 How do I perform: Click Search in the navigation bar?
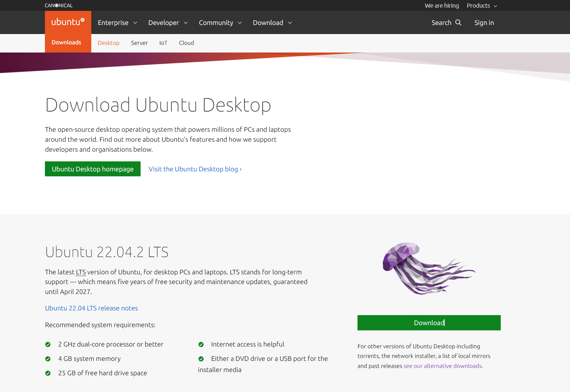(x=446, y=23)
